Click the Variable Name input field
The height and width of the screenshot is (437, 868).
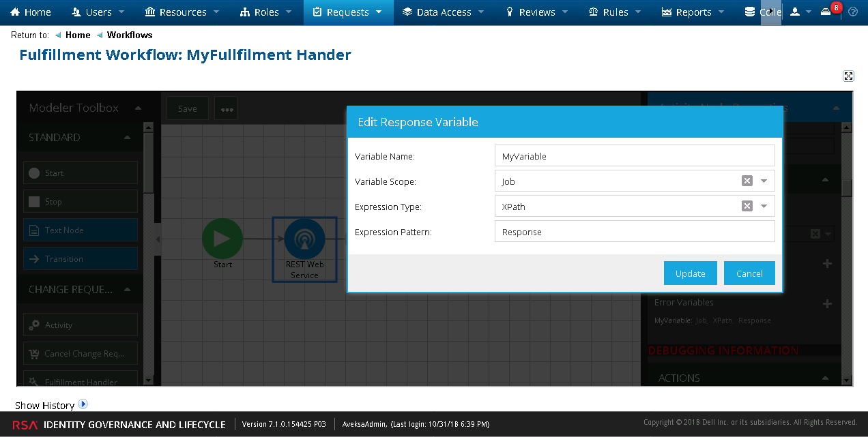coord(634,156)
